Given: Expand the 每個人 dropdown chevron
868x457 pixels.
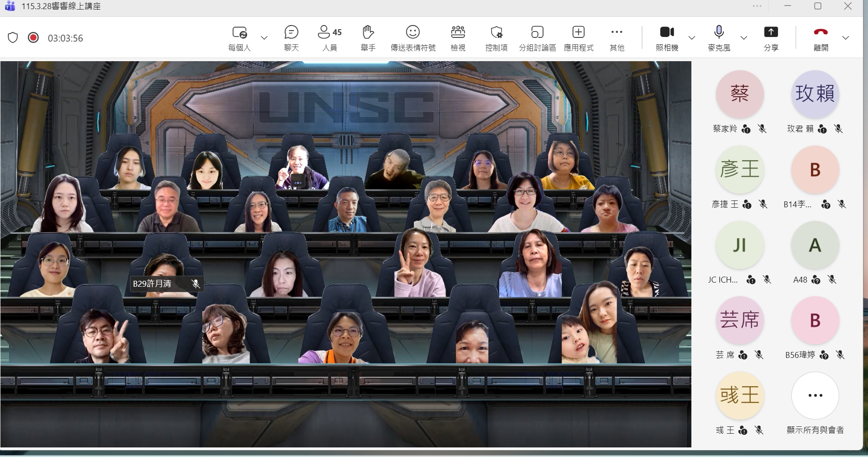Looking at the screenshot, I should point(264,37).
